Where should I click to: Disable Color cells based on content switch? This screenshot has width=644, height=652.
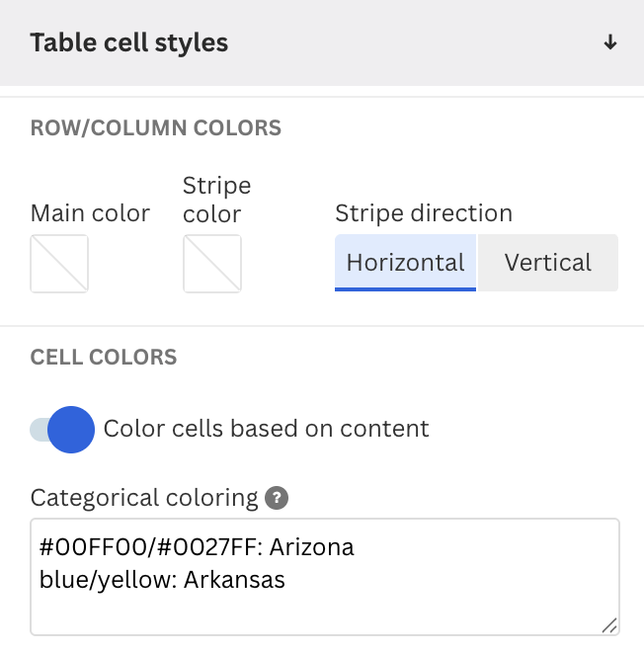point(62,430)
